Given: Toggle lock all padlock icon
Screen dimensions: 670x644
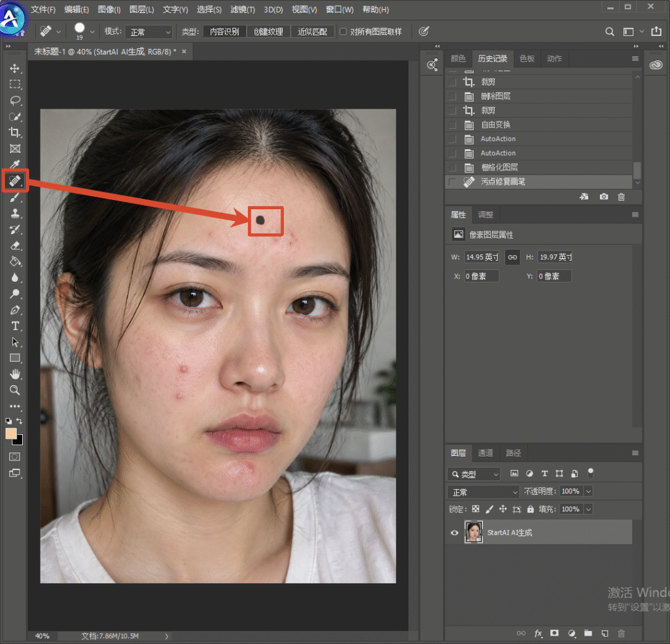Looking at the screenshot, I should coord(530,509).
